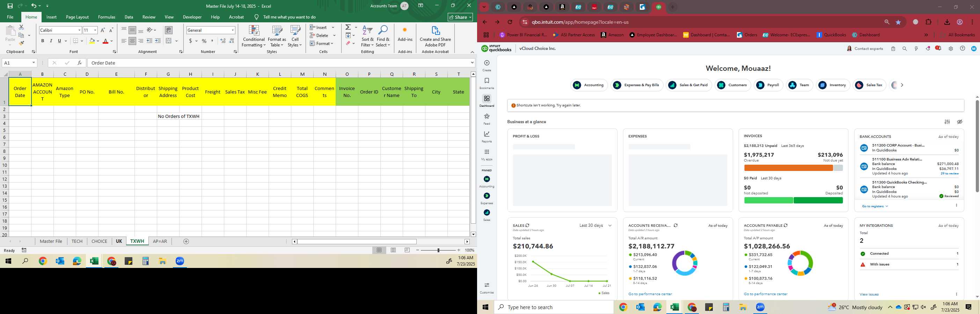Click View issues link in My Integrations
The height and width of the screenshot is (314, 980).
(869, 294)
